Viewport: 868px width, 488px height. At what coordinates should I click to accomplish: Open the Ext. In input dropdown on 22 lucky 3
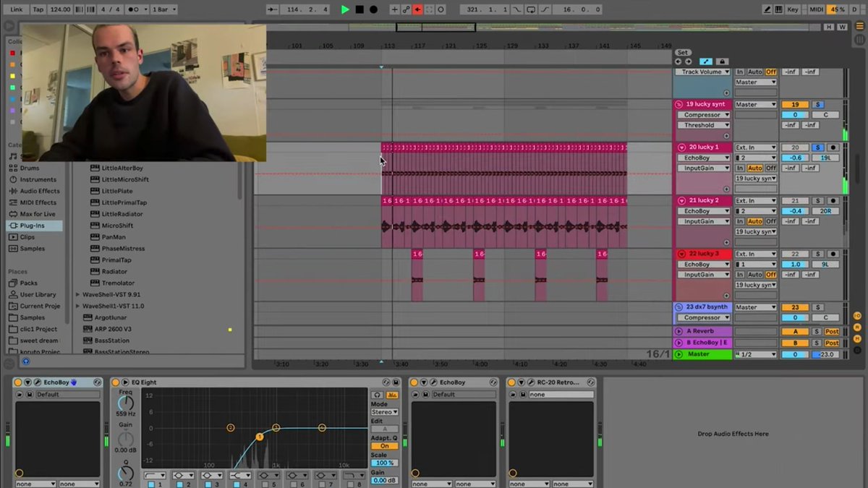[756, 254]
